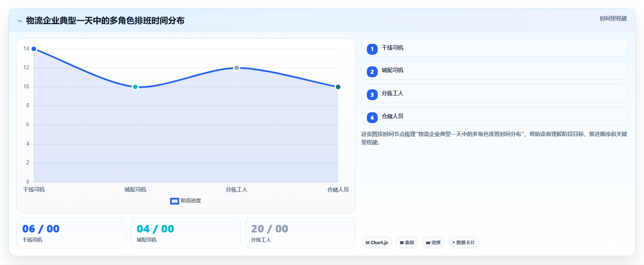The height and width of the screenshot is (265, 644).
Task: Click the Chart.js tag chip
Action: click(x=377, y=242)
